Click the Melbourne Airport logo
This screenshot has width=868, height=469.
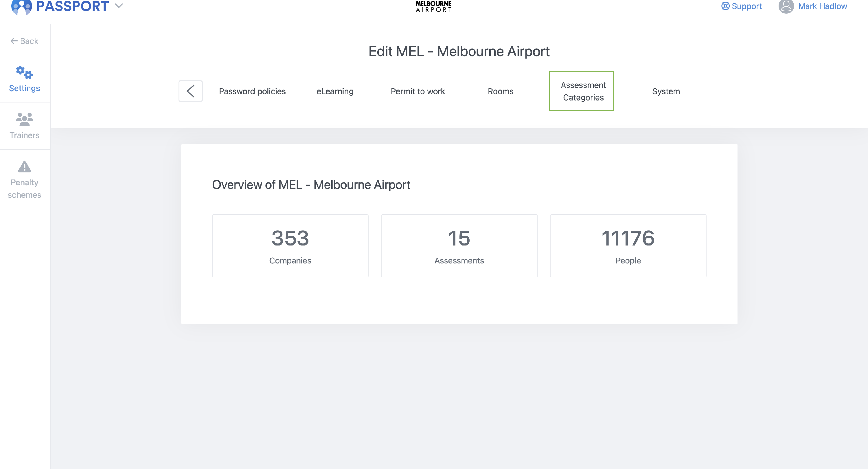click(434, 6)
